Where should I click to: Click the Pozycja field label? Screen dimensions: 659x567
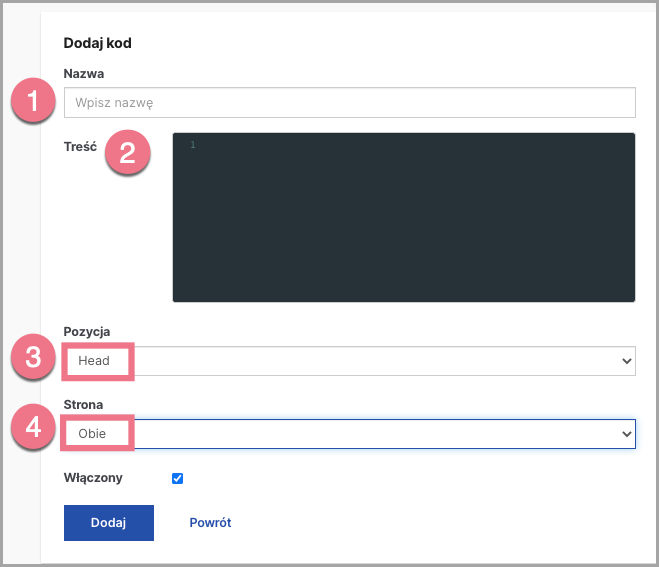pyautogui.click(x=87, y=332)
